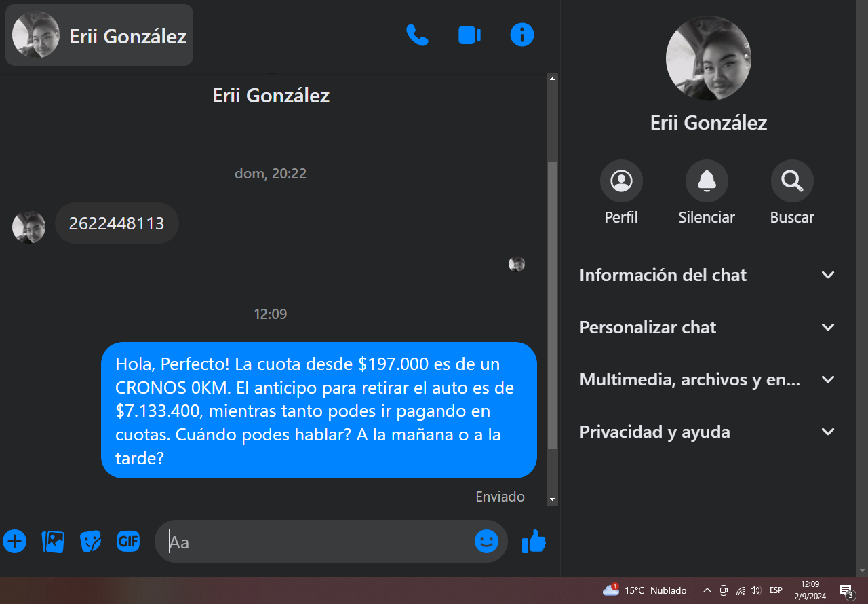
Task: Attach a photo using the image icon
Action: coord(53,541)
